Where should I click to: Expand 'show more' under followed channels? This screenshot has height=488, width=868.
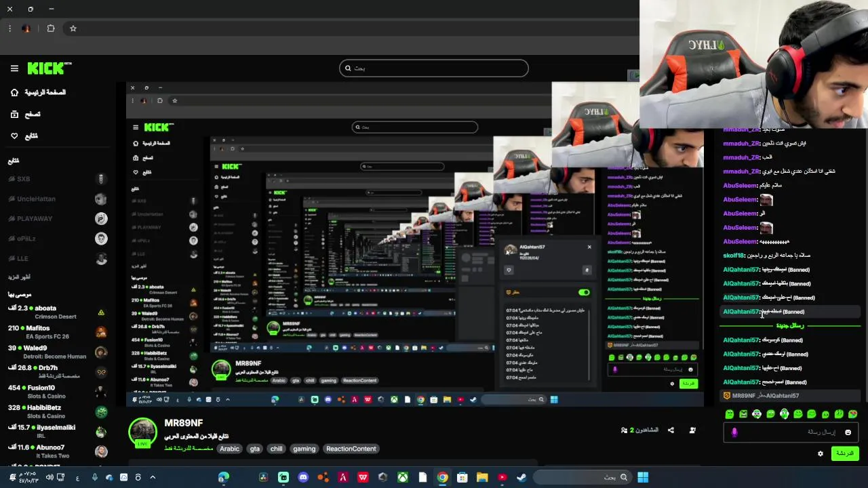(19, 277)
